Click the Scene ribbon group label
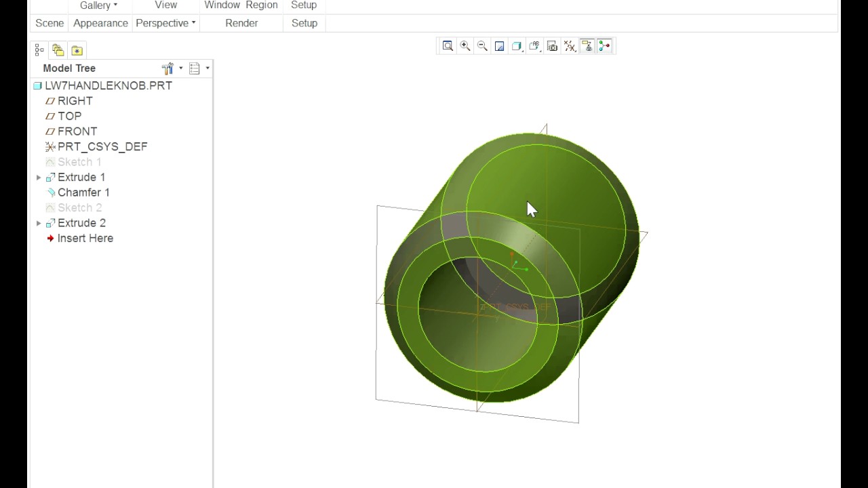Screen dimensions: 868x488 [x=50, y=23]
